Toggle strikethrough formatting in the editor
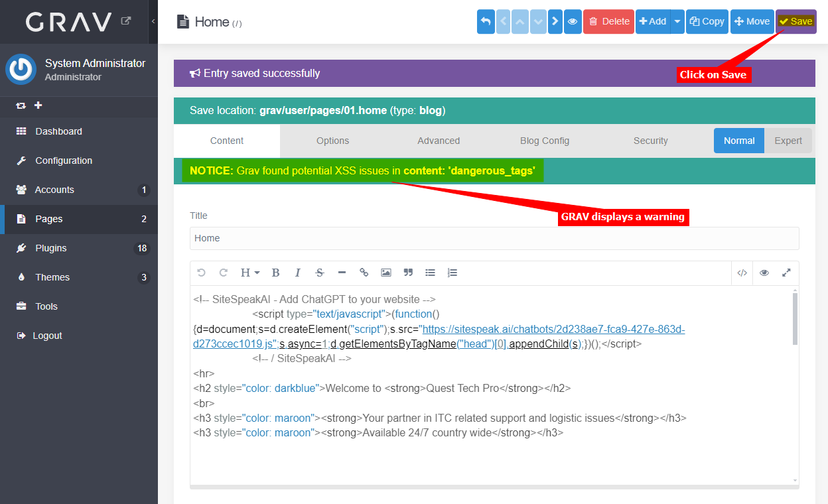The height and width of the screenshot is (504, 828). (320, 273)
